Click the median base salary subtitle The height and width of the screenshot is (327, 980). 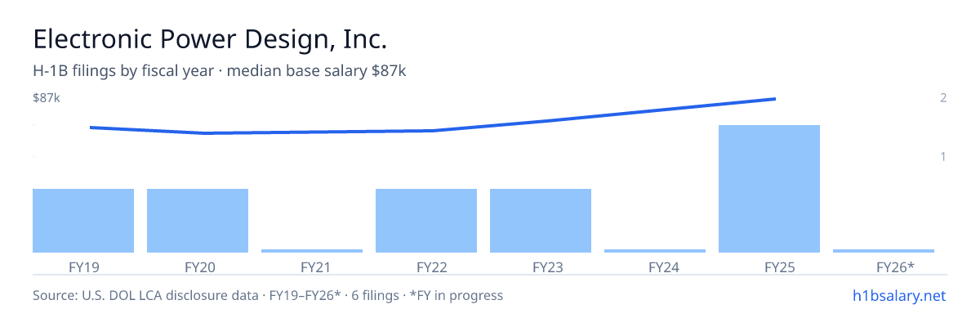220,71
